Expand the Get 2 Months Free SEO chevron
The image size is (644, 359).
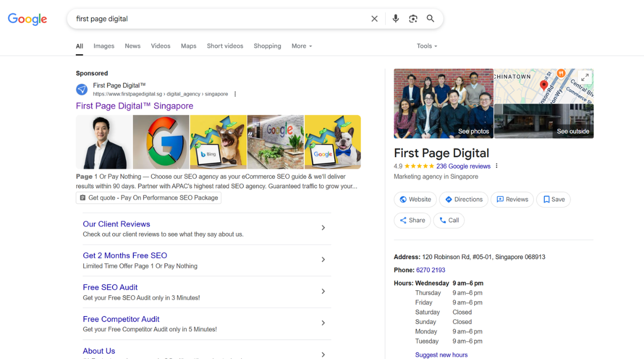coord(323,259)
